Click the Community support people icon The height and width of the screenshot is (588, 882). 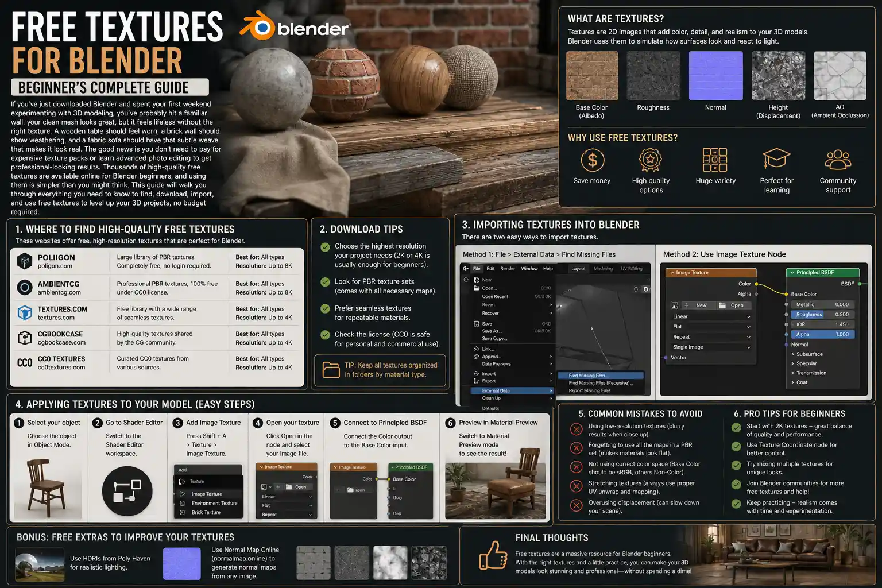838,160
